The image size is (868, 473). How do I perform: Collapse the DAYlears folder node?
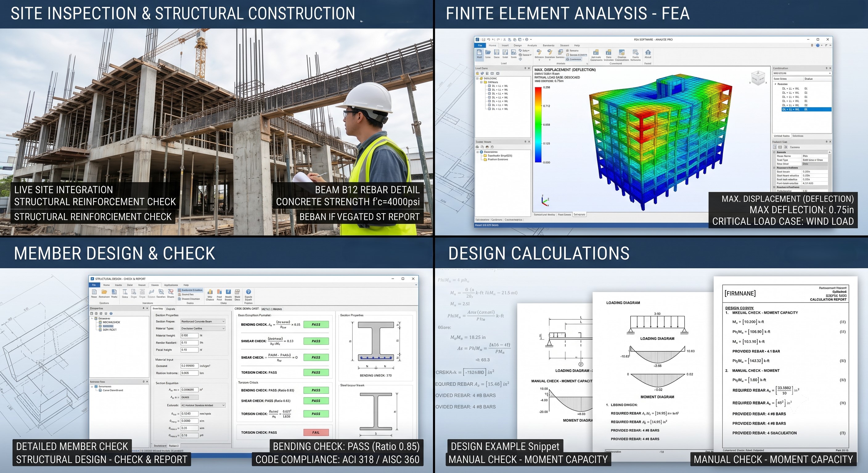tap(481, 82)
